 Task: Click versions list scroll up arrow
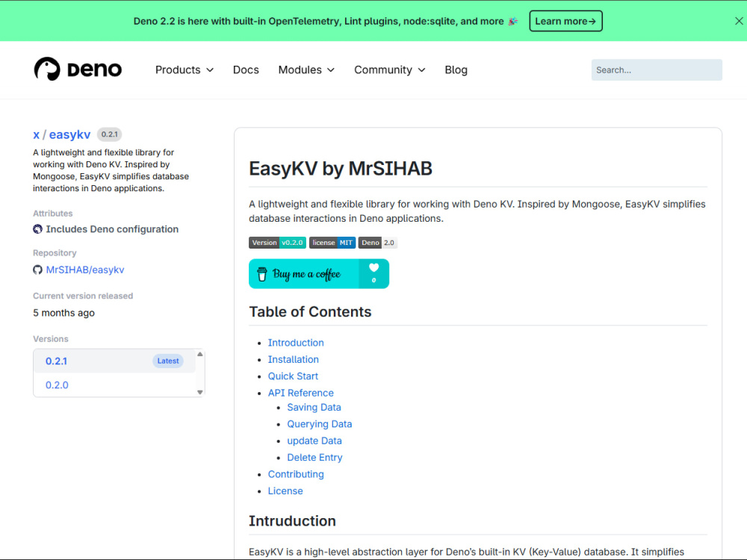click(x=200, y=354)
